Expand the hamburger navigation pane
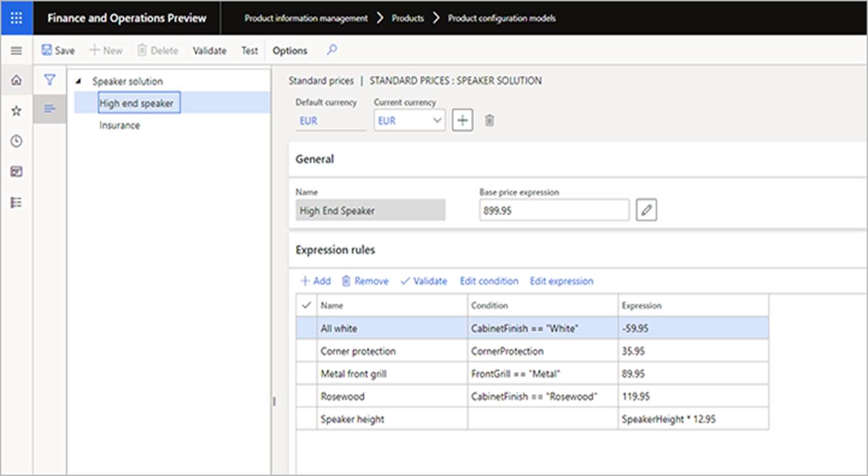Viewport: 868px width, 476px height. tap(16, 51)
